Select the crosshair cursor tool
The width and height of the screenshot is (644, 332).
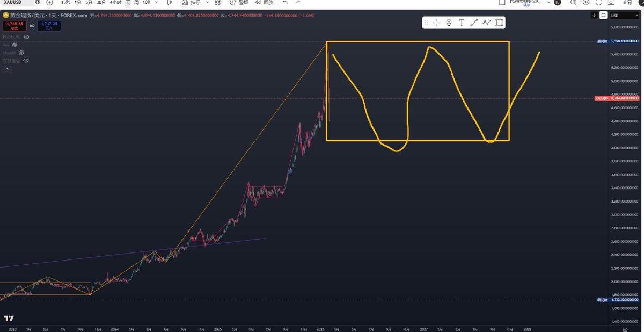436,23
